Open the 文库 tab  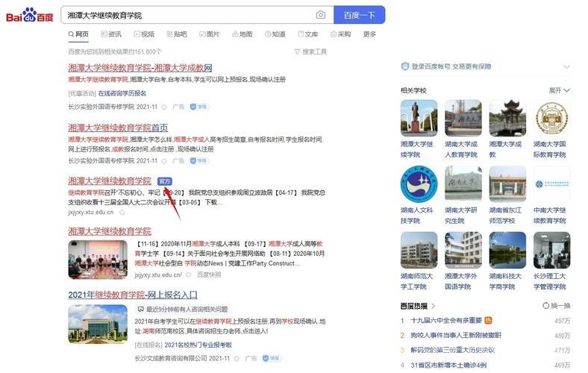point(308,34)
